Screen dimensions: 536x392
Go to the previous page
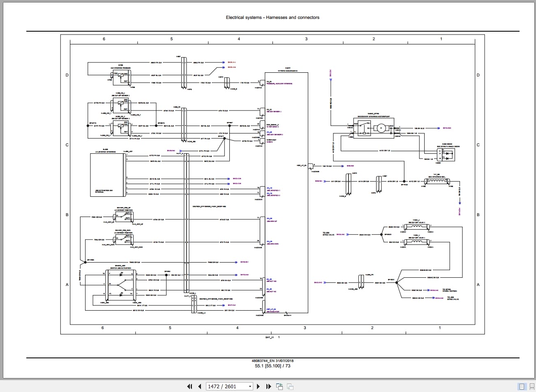(x=199, y=386)
